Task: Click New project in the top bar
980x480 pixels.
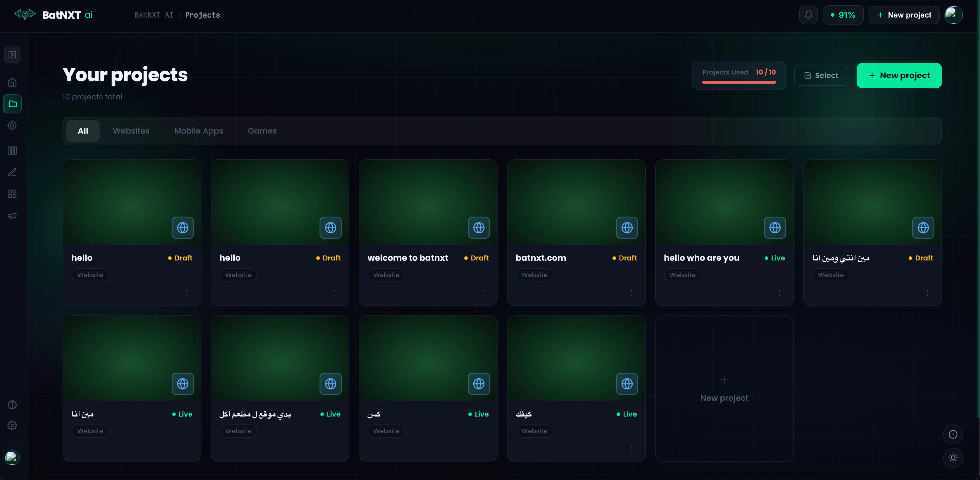Action: (x=904, y=15)
